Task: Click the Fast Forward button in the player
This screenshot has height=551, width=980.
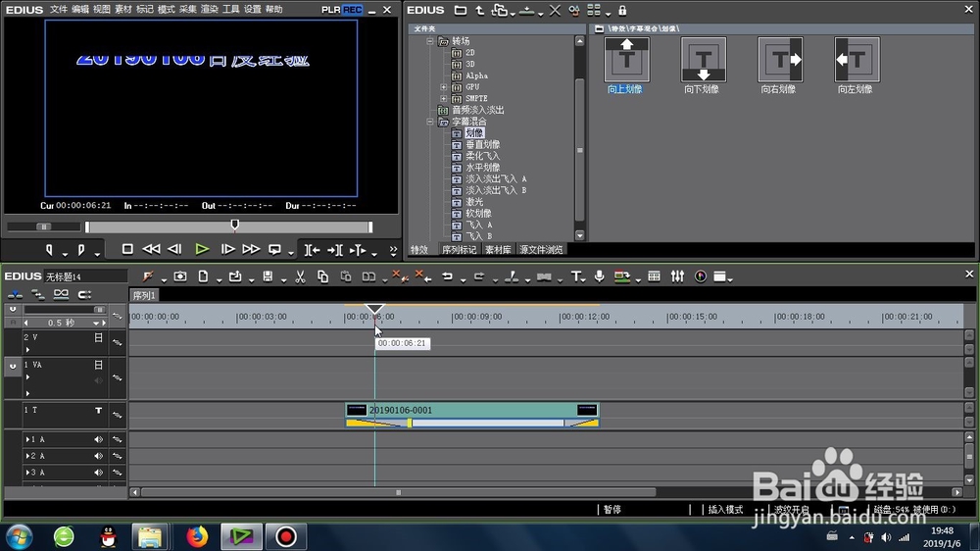Action: [251, 249]
